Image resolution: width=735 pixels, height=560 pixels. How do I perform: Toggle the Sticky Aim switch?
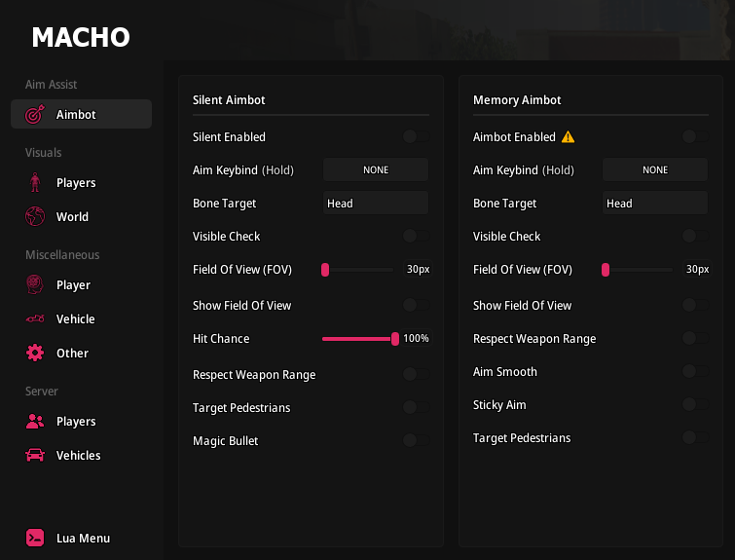(x=695, y=405)
